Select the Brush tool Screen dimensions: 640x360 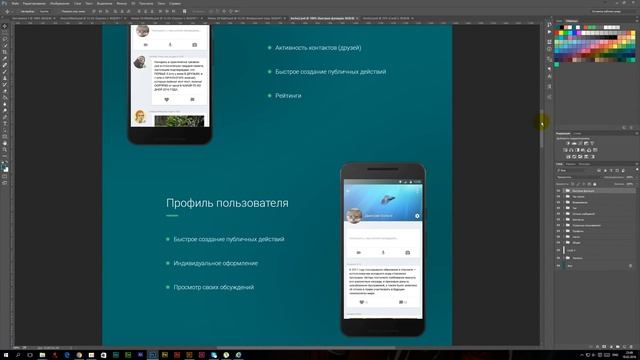point(5,72)
